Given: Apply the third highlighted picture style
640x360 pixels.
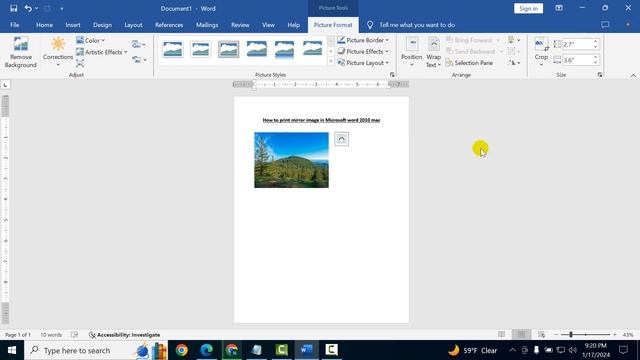Looking at the screenshot, I should [x=228, y=49].
